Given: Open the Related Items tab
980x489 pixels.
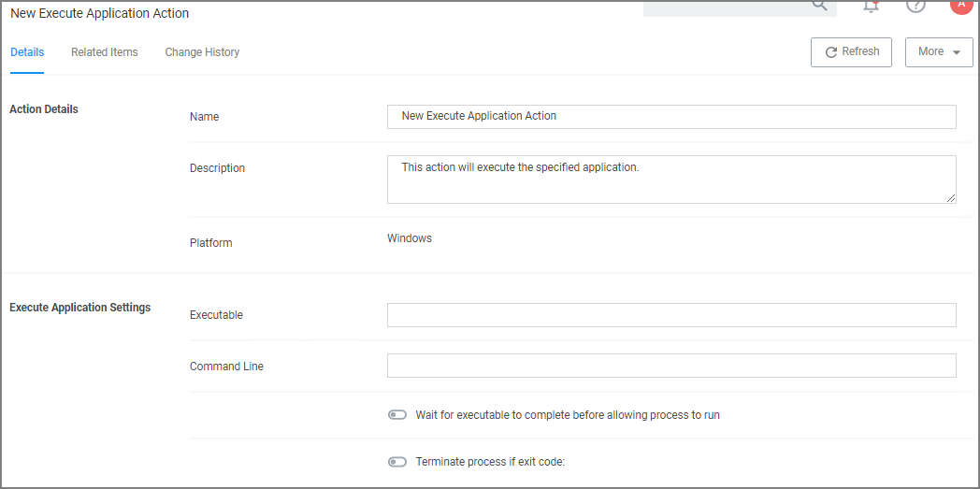Looking at the screenshot, I should point(105,52).
